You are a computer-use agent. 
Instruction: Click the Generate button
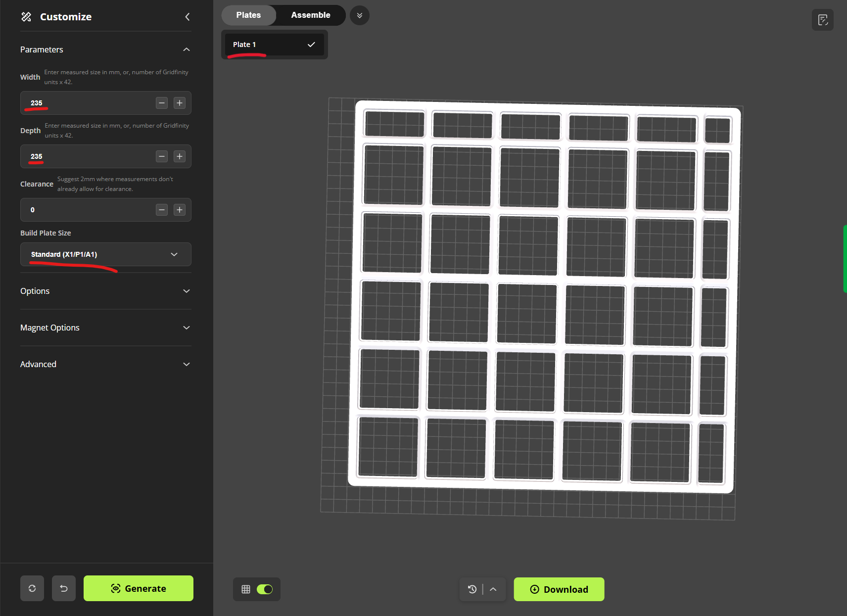click(x=139, y=588)
